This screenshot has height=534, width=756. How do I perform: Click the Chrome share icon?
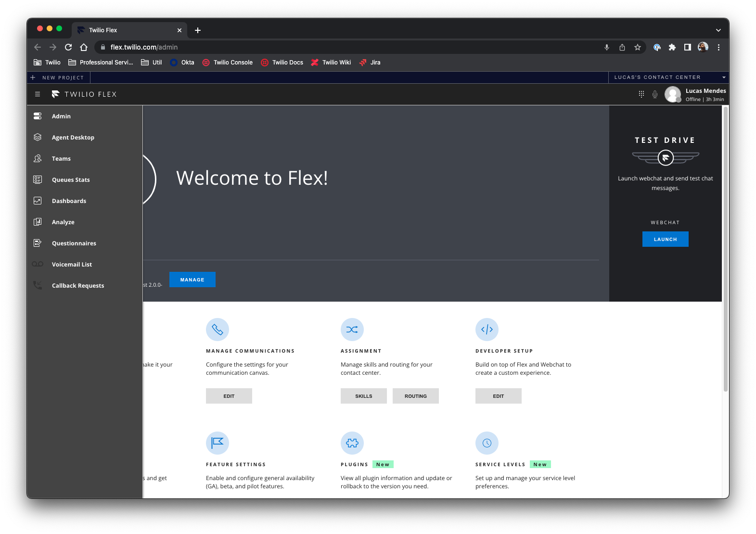click(622, 47)
